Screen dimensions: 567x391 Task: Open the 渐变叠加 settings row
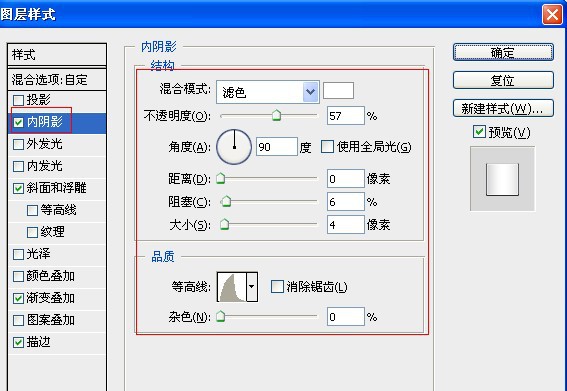point(57,298)
